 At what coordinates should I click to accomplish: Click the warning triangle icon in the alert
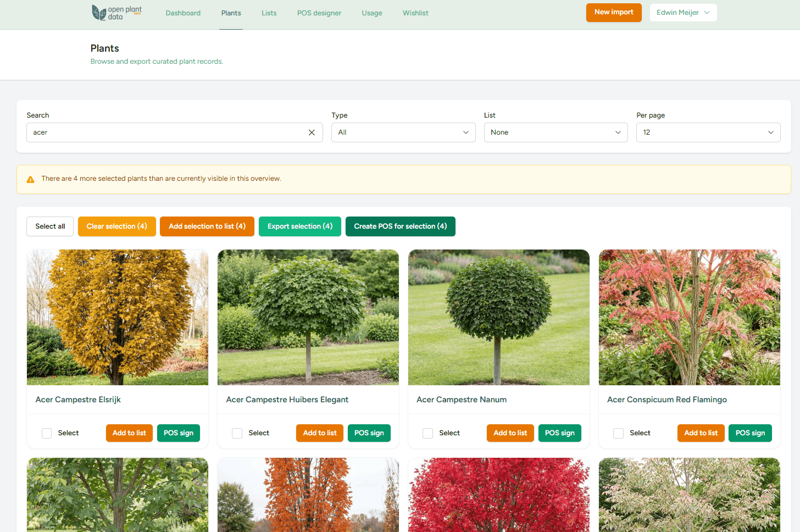(x=30, y=179)
